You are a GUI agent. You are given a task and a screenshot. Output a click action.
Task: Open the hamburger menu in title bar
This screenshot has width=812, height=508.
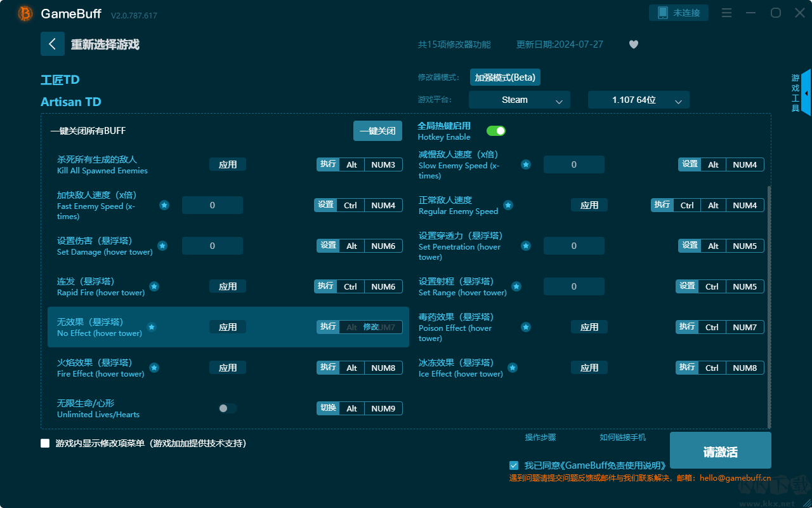727,13
